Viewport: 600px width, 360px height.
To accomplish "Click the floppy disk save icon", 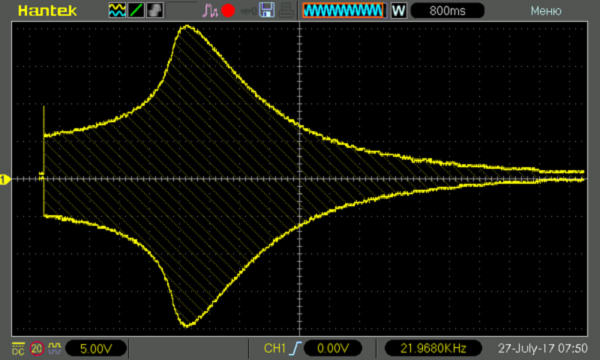I will coord(267,10).
